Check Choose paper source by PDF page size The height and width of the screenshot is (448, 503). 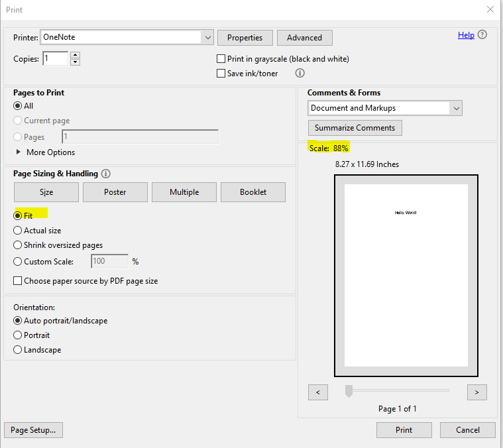[x=18, y=281]
